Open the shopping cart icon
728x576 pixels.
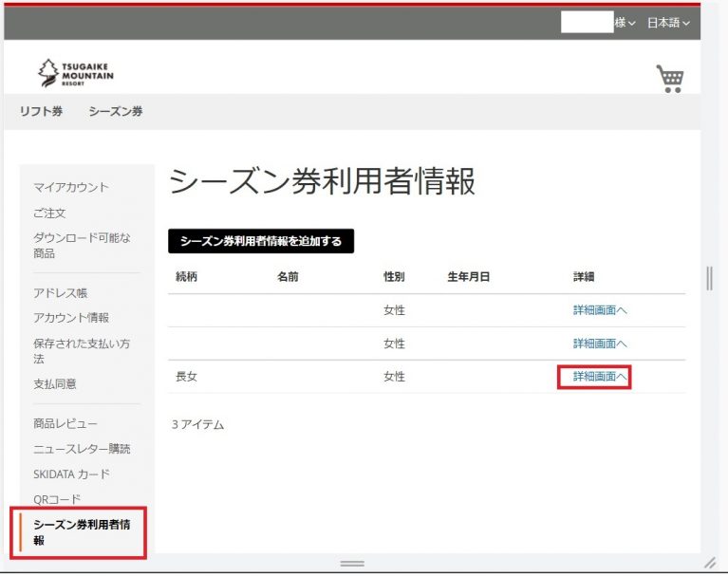pos(670,78)
